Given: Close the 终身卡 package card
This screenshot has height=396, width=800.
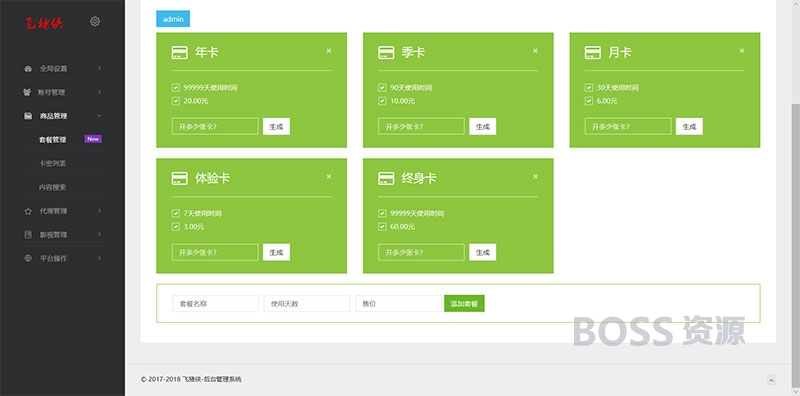Looking at the screenshot, I should coord(535,176).
